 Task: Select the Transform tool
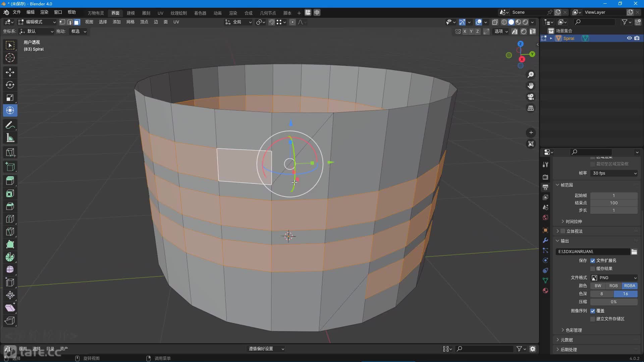10,110
